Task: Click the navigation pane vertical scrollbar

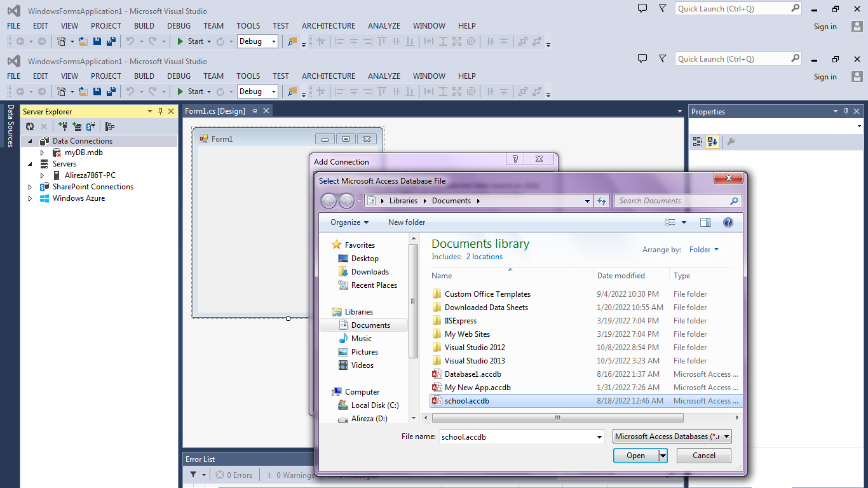Action: [414, 302]
